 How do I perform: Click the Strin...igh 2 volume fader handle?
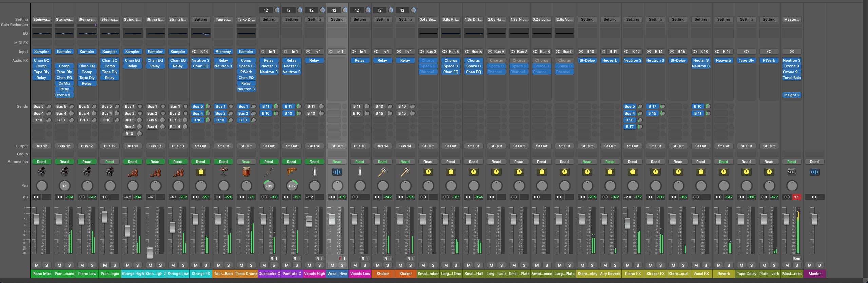pyautogui.click(x=150, y=253)
